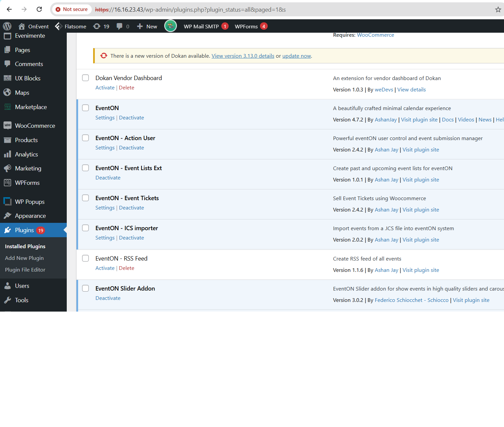View version 3.13.0 details link
Screen dimensions: 504x427
pos(243,56)
